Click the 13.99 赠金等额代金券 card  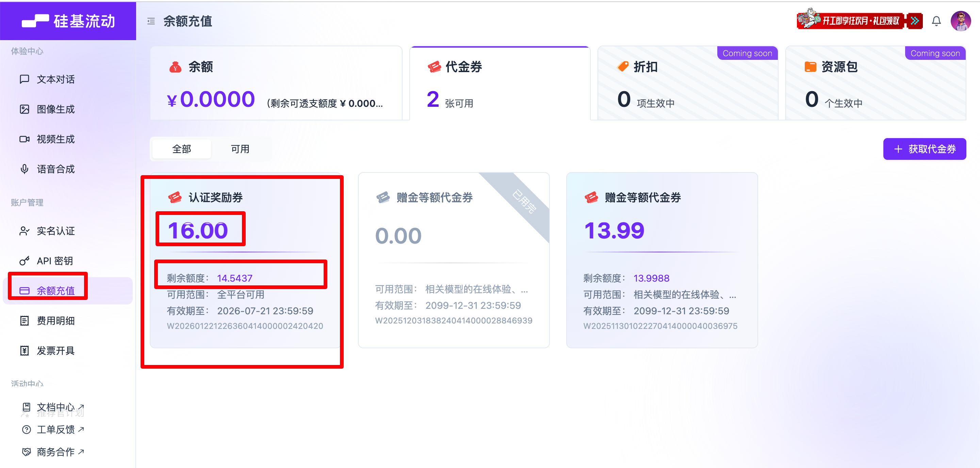click(661, 260)
